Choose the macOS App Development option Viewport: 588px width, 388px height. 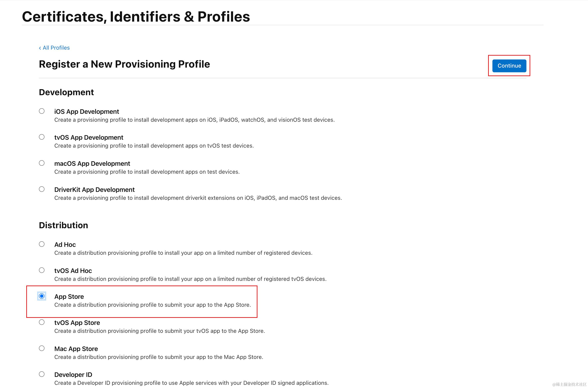pos(41,163)
